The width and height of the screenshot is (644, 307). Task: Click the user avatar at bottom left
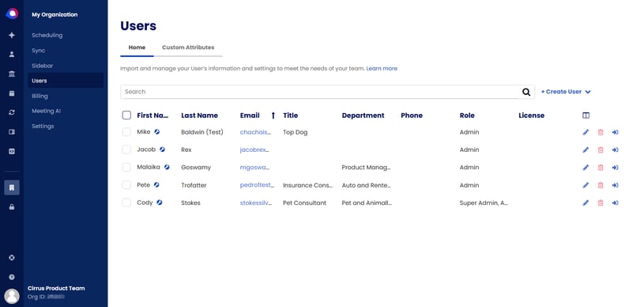[12, 296]
